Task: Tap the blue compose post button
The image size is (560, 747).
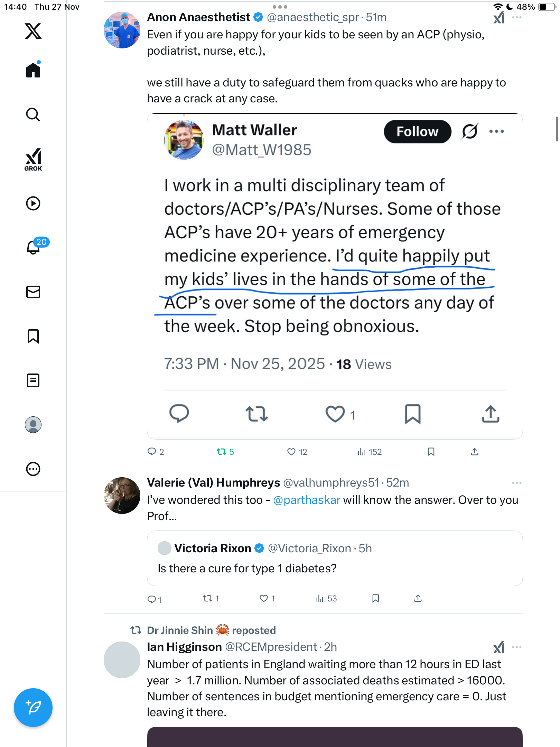Action: 33,708
